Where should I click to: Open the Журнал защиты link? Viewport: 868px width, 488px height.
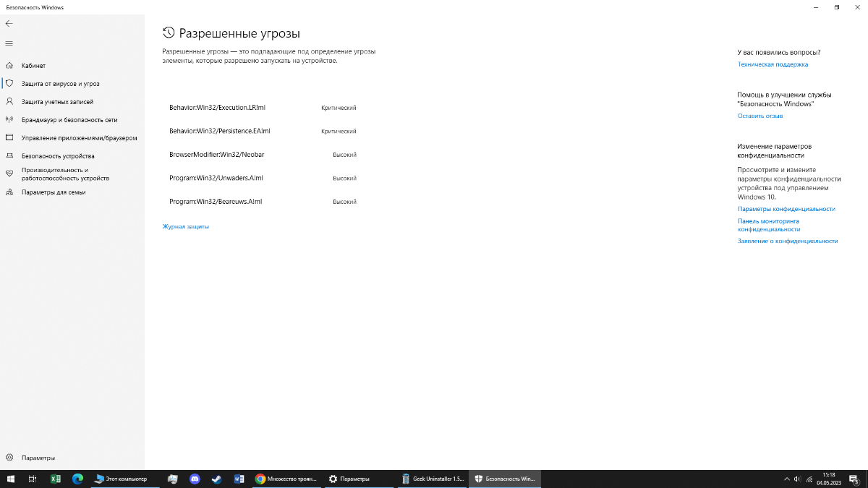pos(186,226)
